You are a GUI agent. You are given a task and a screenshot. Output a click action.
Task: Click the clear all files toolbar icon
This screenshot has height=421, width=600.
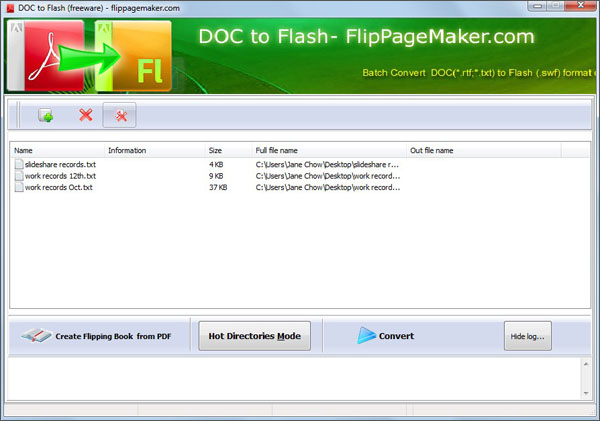tap(119, 115)
